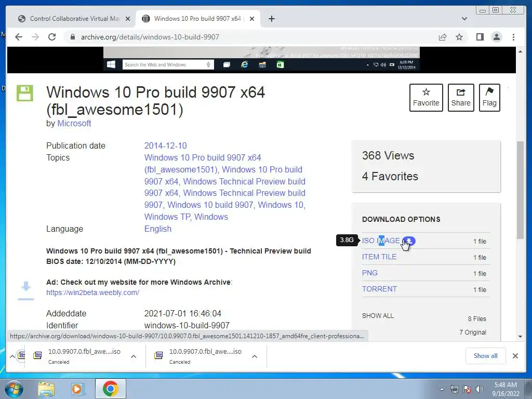Image resolution: width=532 pixels, height=399 pixels.
Task: Click the forward navigation arrow
Action: tap(35, 37)
